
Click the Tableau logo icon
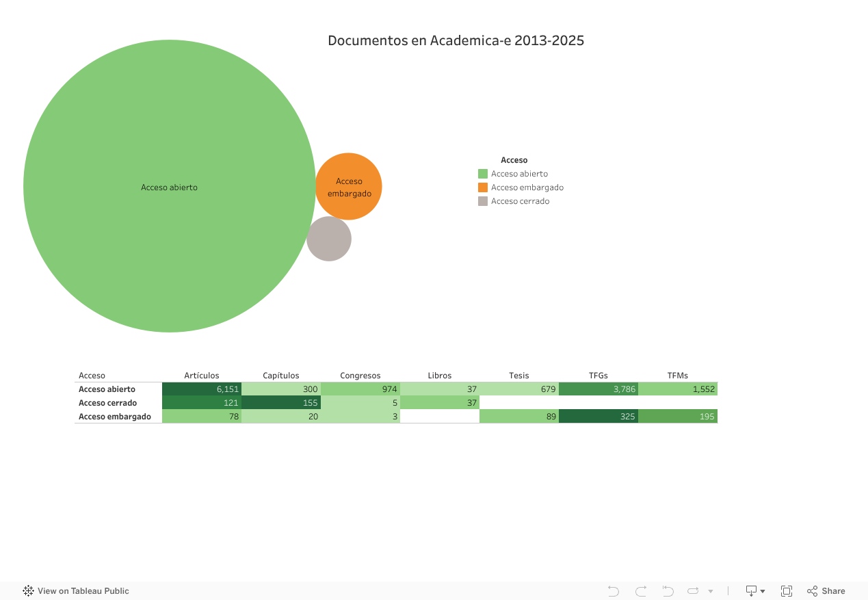[29, 591]
